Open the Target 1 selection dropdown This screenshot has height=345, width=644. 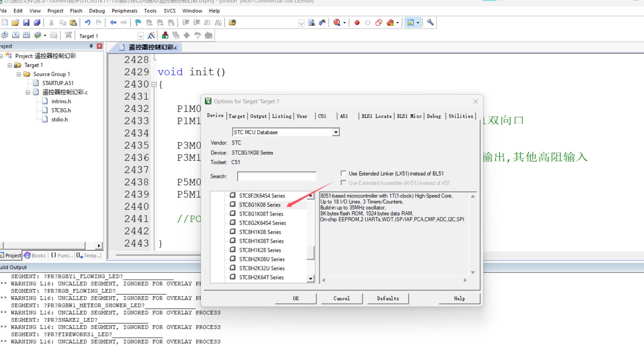pos(140,36)
